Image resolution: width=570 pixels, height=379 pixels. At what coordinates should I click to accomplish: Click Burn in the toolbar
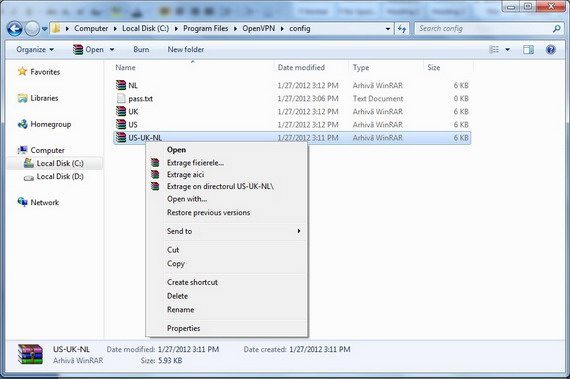pyautogui.click(x=141, y=49)
